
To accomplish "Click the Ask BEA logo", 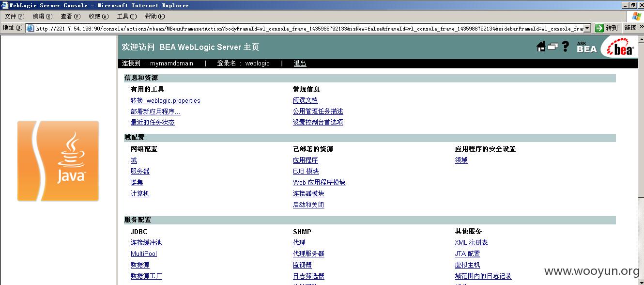I will tap(586, 47).
